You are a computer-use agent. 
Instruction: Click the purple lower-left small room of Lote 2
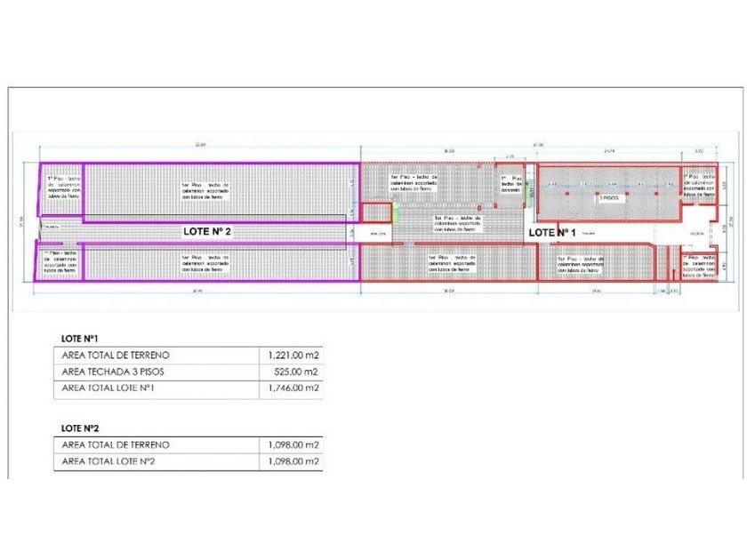pos(60,262)
